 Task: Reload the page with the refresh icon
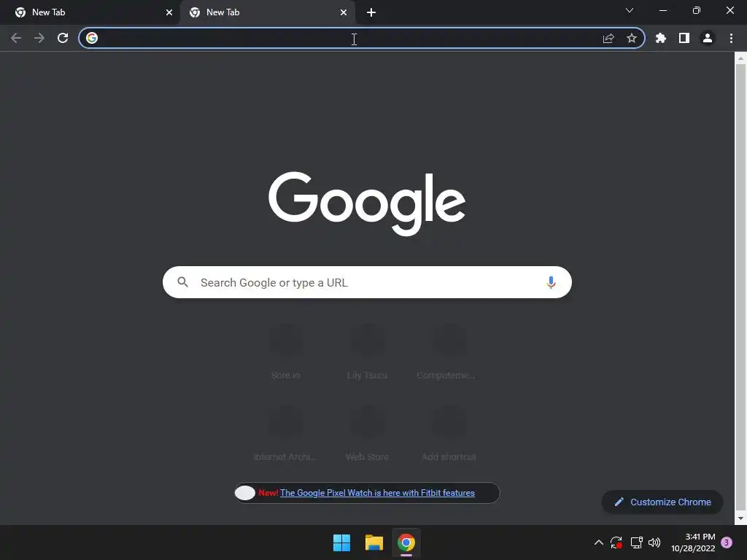coord(63,38)
